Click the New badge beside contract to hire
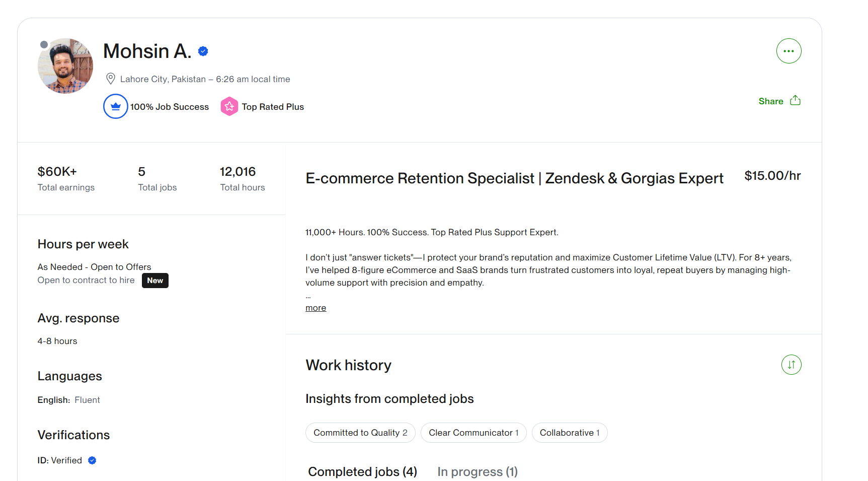This screenshot has width=868, height=481. tap(155, 281)
